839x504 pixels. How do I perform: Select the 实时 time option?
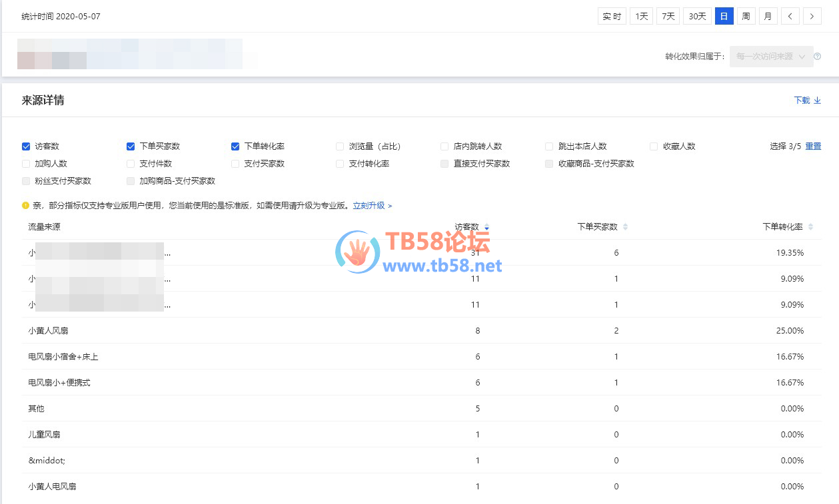pyautogui.click(x=612, y=17)
